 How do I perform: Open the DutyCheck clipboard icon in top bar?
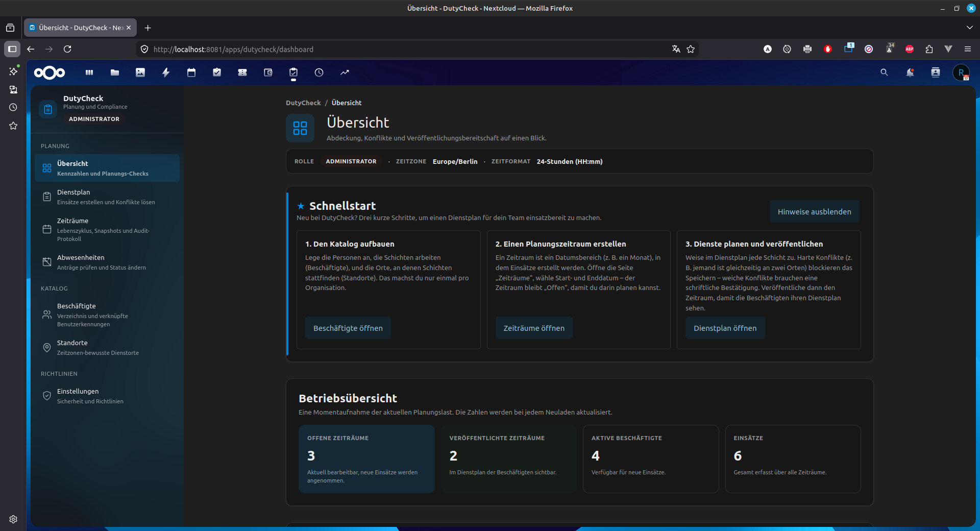click(x=293, y=73)
